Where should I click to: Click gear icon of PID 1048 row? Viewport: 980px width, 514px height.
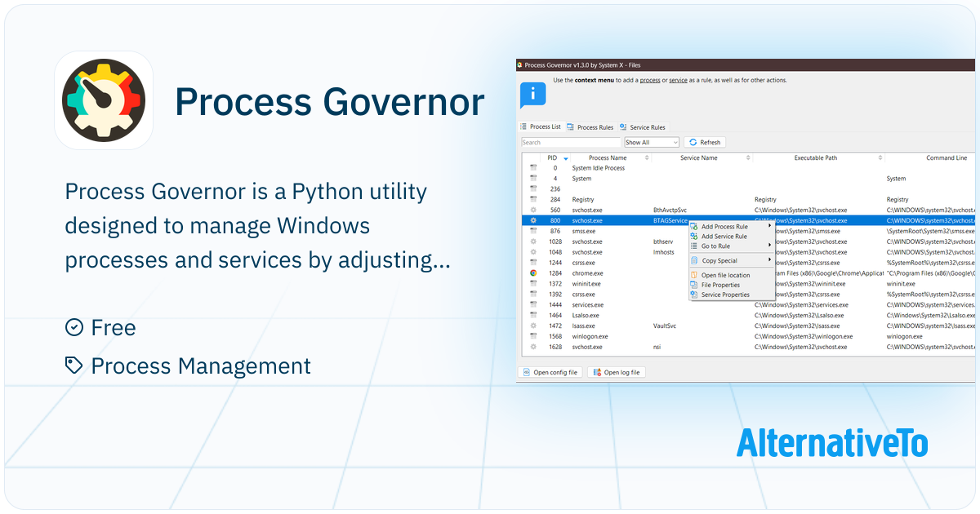click(532, 252)
